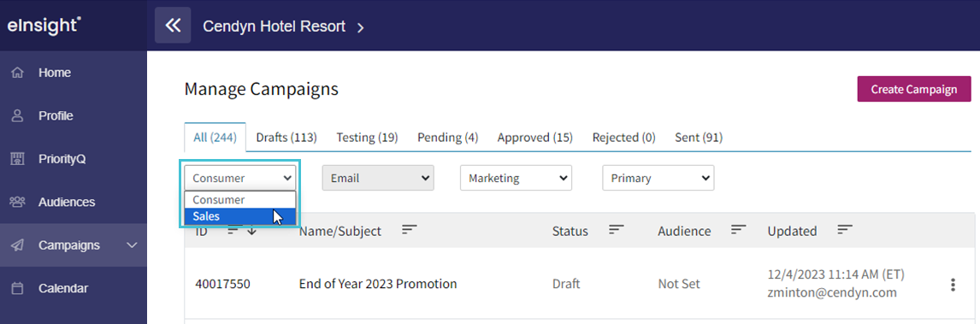Open End of Year 2023 Promotion campaign
The image size is (980, 324).
(378, 284)
